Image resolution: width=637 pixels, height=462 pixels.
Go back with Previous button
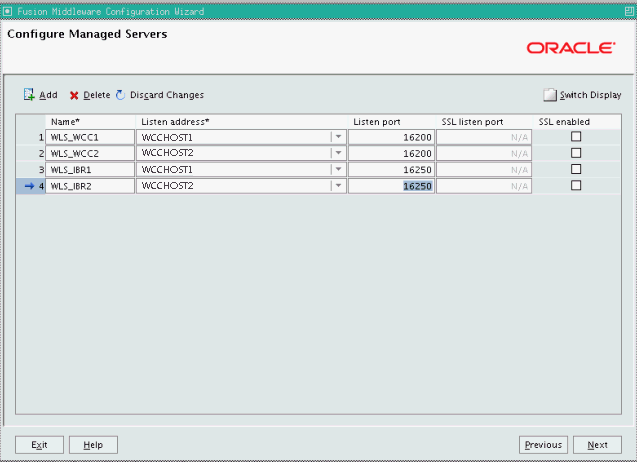(x=543, y=445)
